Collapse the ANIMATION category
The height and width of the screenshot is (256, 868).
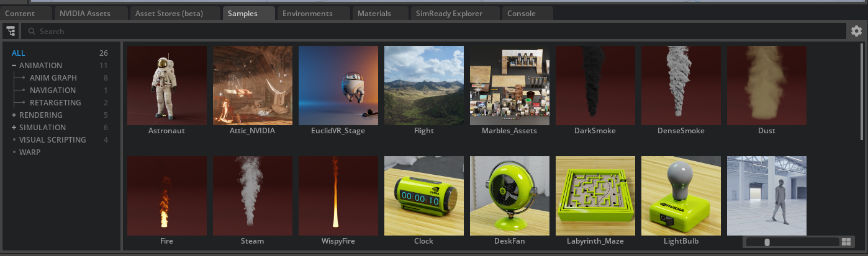click(14, 66)
